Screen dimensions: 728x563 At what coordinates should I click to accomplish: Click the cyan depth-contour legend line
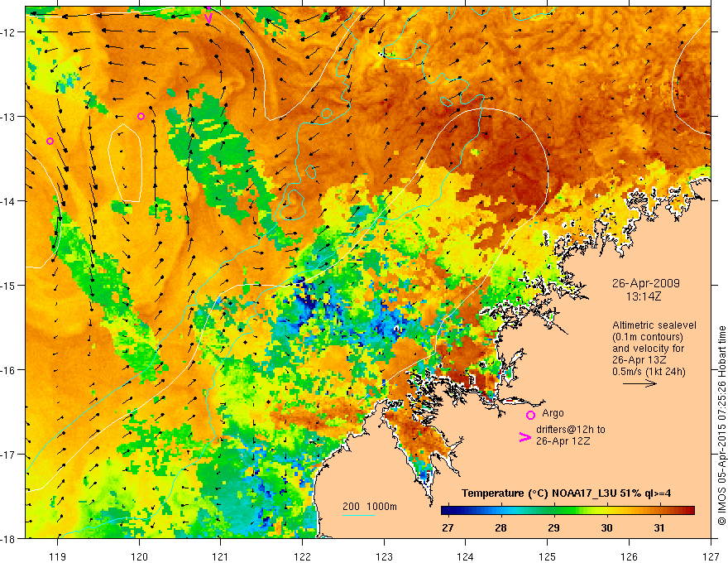coord(359,515)
